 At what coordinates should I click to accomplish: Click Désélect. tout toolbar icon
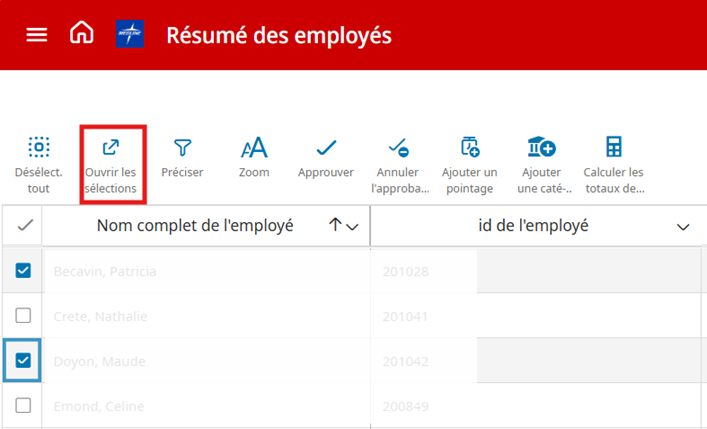point(38,149)
